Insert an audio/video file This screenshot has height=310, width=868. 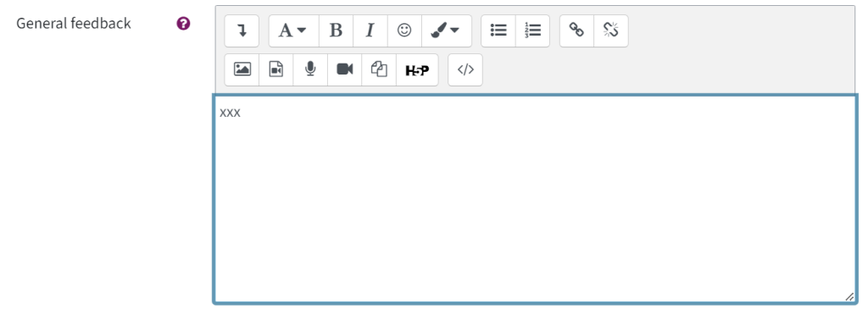(276, 69)
